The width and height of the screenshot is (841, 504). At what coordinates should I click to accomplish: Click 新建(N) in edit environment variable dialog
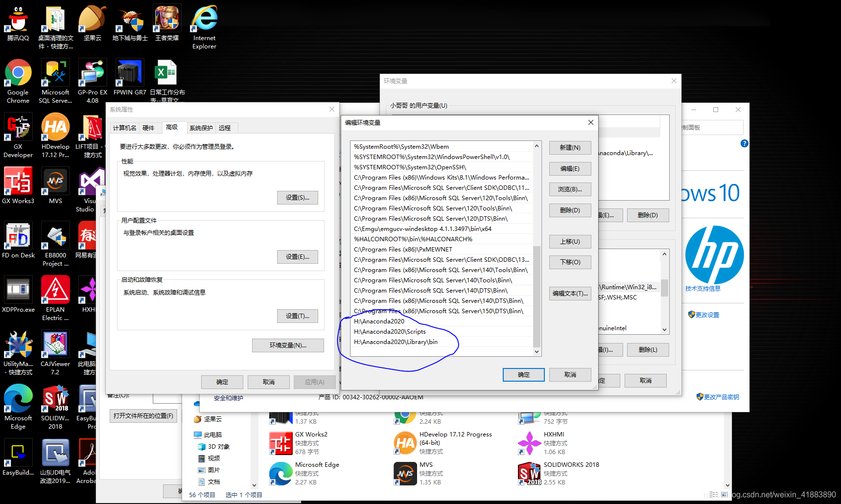click(x=570, y=148)
